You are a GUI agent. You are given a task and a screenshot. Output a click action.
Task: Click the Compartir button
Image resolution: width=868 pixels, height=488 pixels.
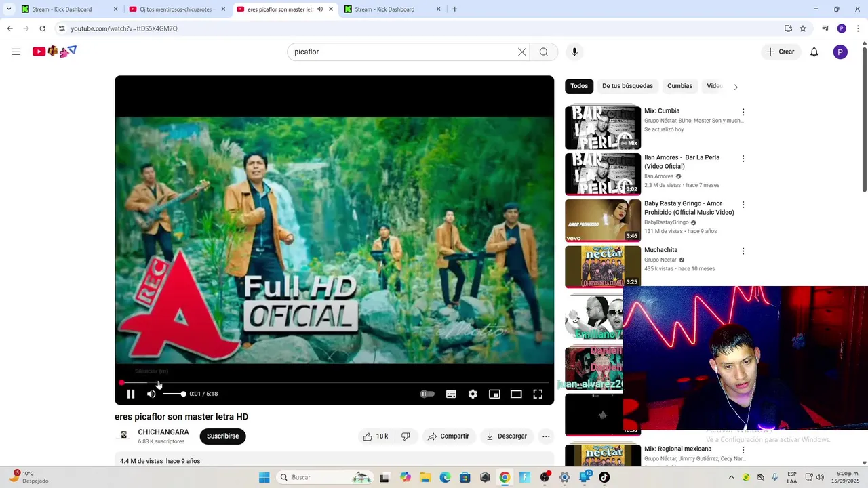pos(448,436)
